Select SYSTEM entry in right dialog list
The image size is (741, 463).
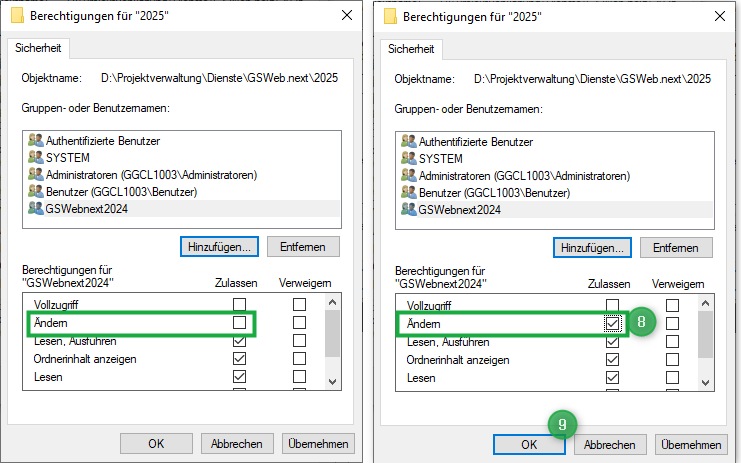click(555, 158)
